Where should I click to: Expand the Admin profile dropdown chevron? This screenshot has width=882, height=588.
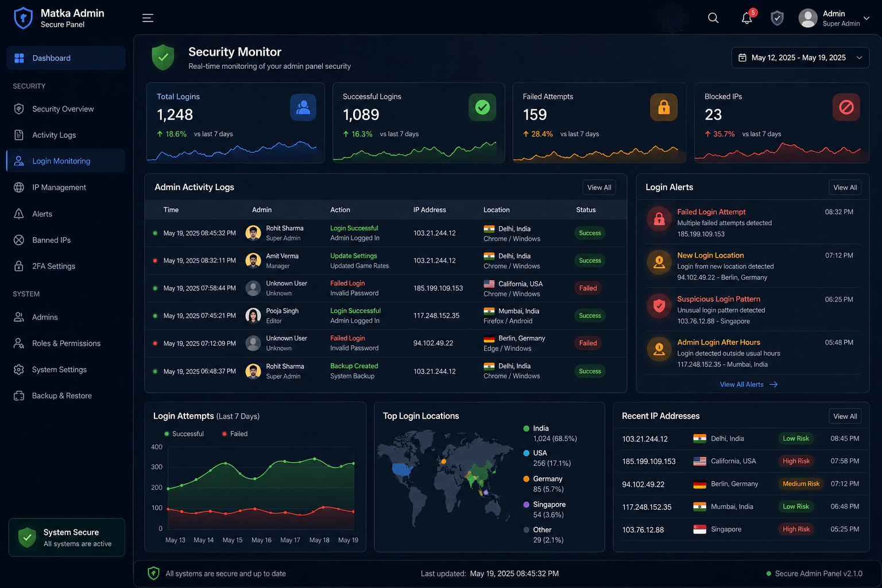click(x=866, y=18)
